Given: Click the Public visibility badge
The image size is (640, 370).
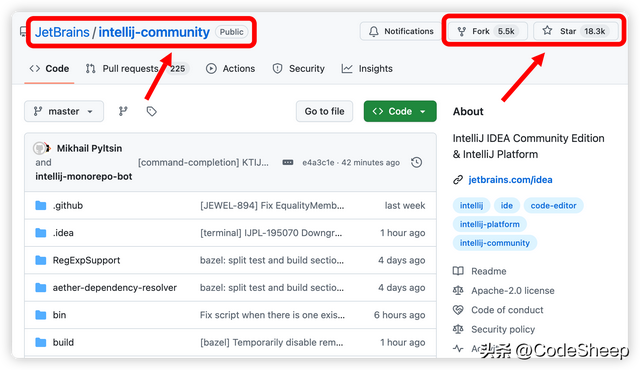Looking at the screenshot, I should pyautogui.click(x=231, y=32).
